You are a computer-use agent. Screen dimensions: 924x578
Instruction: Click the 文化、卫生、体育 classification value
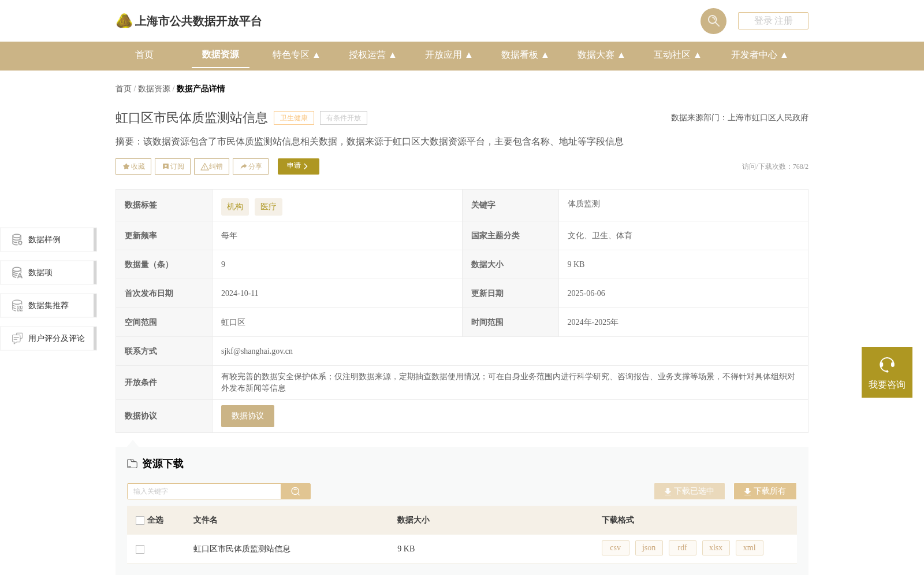pos(599,235)
